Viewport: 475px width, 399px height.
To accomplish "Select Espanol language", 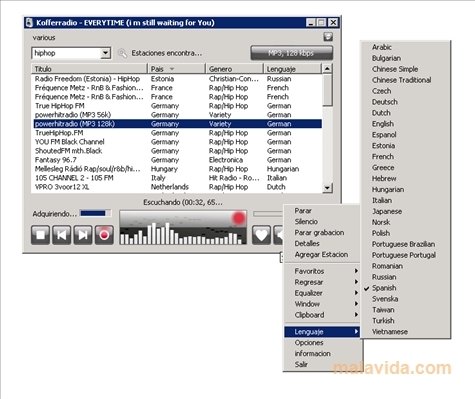I will (x=406, y=135).
